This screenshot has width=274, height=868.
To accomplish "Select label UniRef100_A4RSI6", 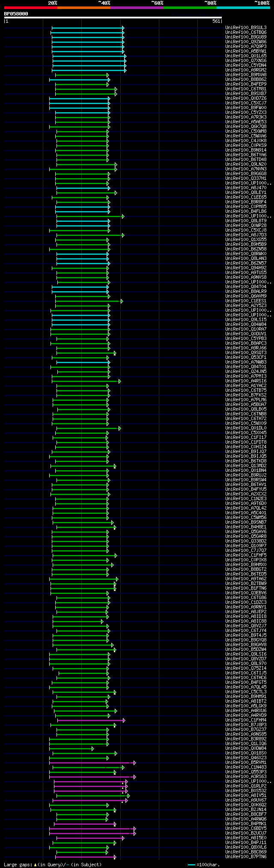I will (x=246, y=381).
